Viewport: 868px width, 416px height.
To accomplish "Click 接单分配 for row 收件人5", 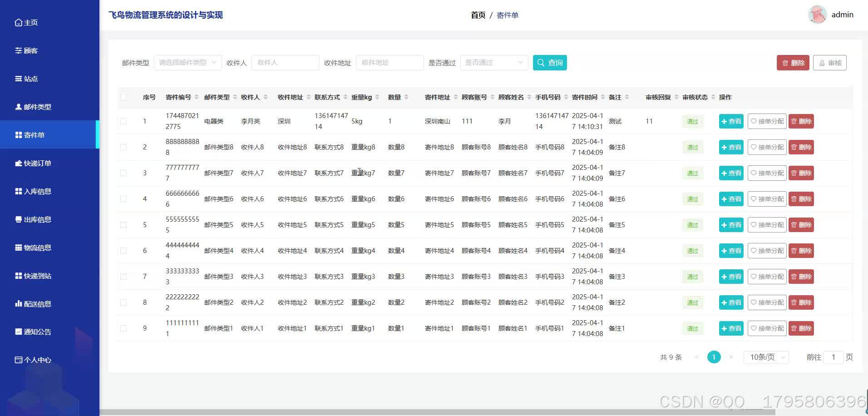I will [x=767, y=225].
